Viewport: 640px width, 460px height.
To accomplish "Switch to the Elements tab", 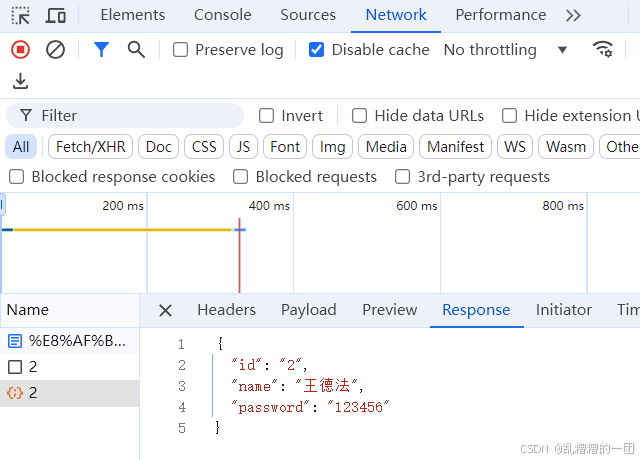I will [133, 15].
